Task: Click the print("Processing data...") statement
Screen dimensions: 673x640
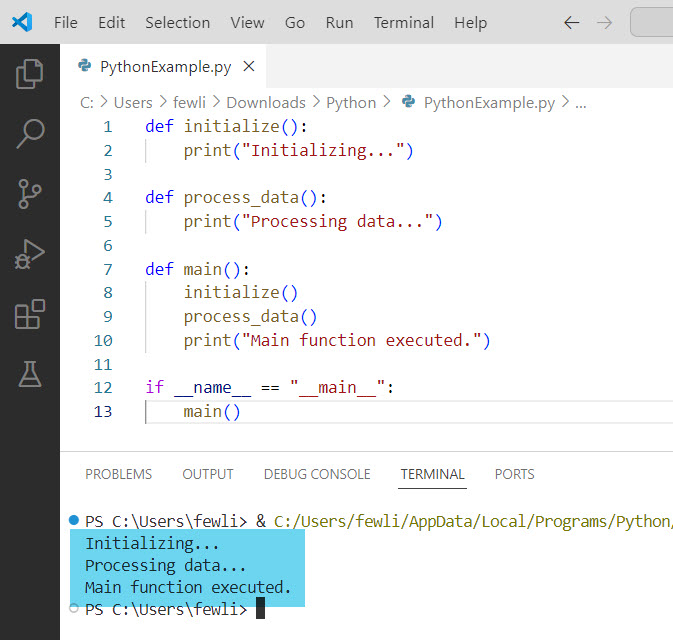Action: click(313, 222)
